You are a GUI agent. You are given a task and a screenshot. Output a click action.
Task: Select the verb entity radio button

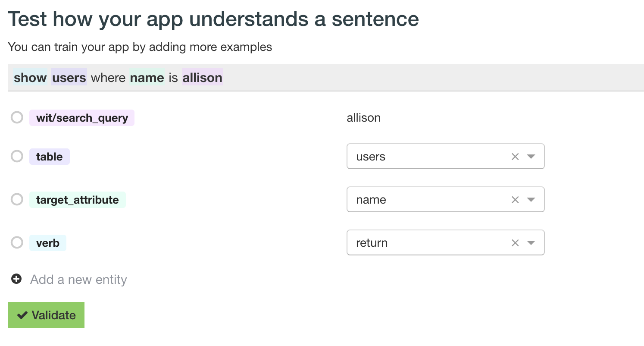tap(17, 242)
